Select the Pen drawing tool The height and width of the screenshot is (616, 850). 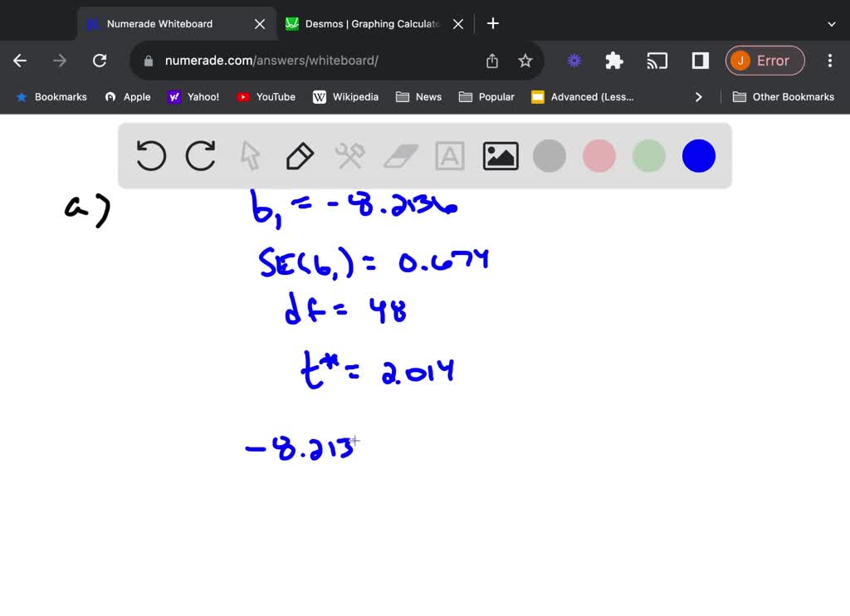coord(300,155)
